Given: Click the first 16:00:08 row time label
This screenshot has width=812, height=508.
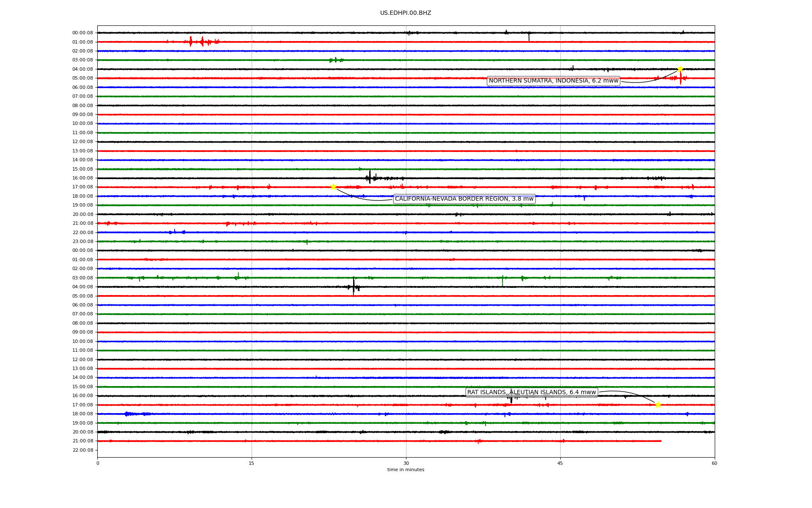Looking at the screenshot, I should point(82,178).
